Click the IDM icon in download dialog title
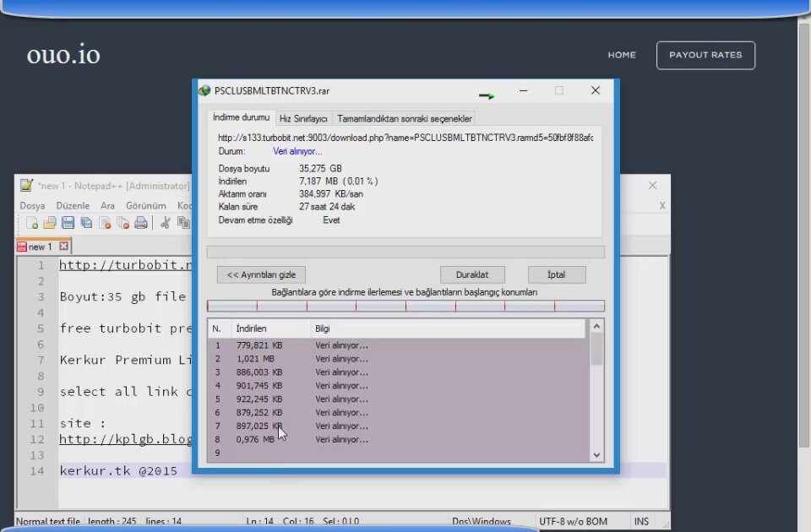The image size is (811, 532). pyautogui.click(x=204, y=90)
